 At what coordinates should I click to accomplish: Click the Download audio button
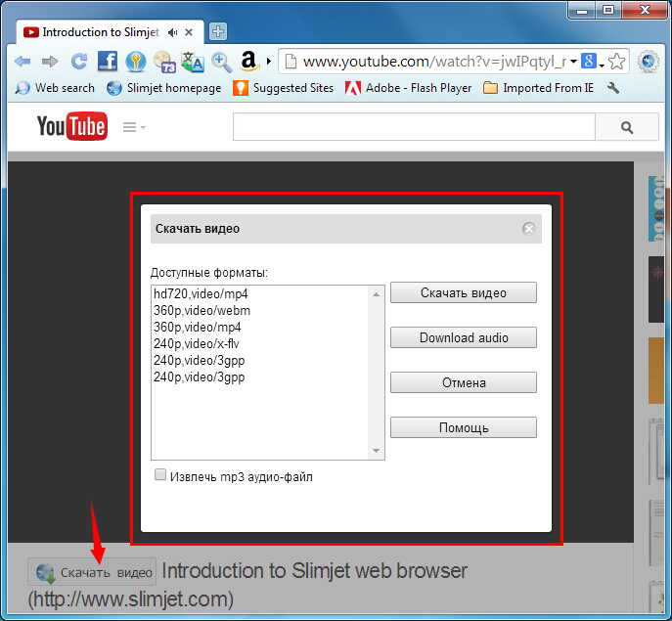tap(464, 337)
